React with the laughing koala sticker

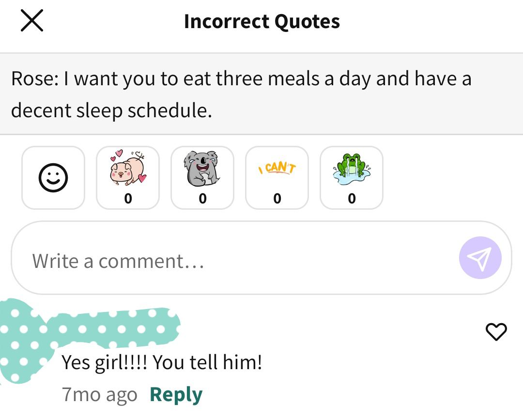[x=202, y=178]
